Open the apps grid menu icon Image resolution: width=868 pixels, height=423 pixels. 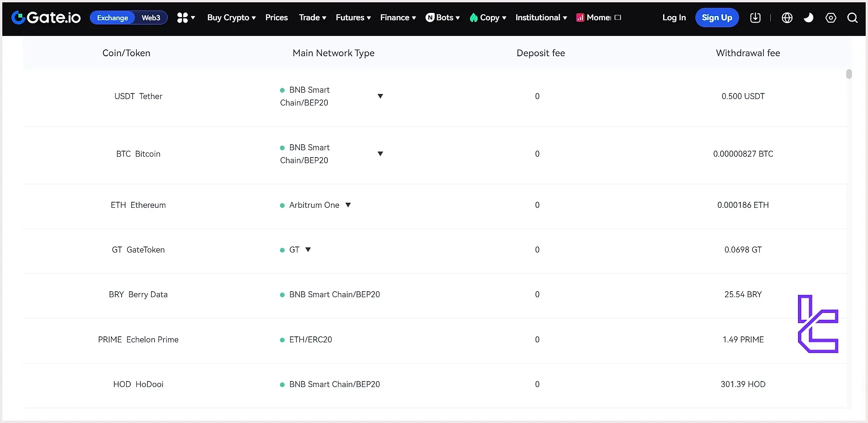click(x=183, y=18)
